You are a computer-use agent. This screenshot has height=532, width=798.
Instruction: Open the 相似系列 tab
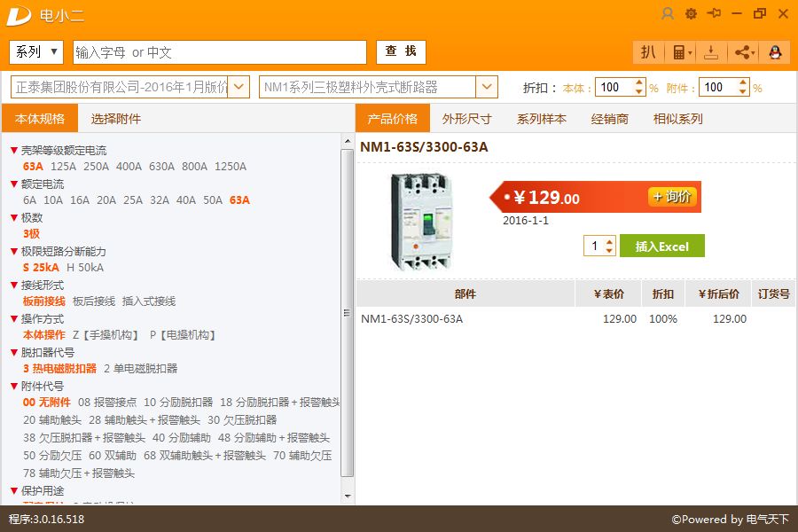pos(678,119)
